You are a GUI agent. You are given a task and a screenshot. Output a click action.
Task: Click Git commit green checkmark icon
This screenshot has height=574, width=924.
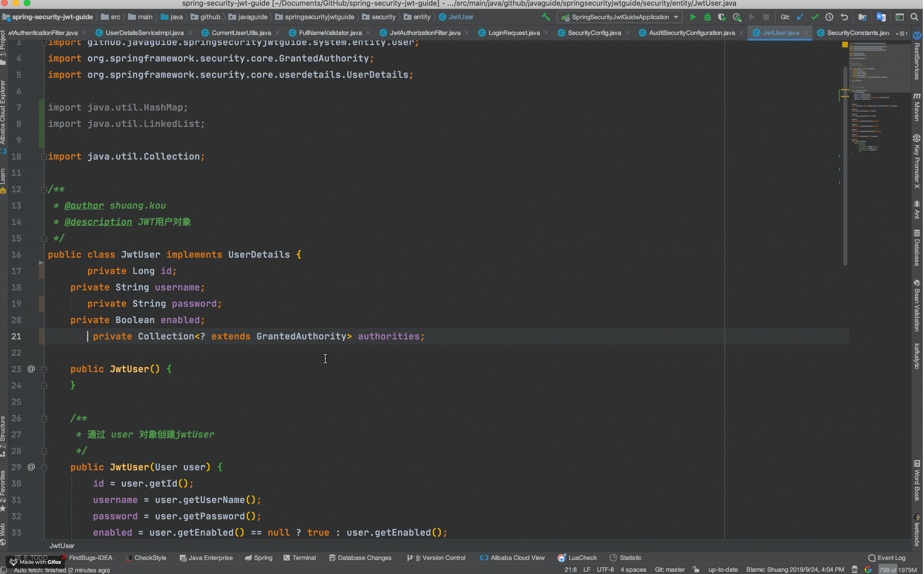815,17
